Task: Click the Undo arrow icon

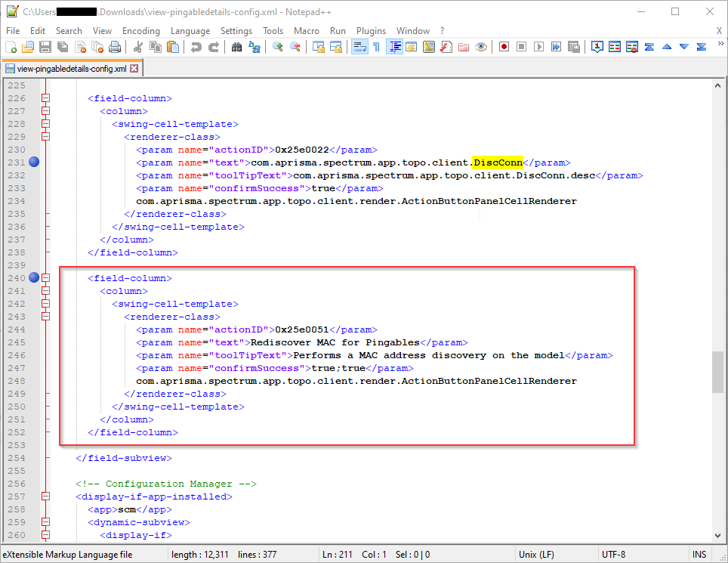Action: tap(196, 47)
